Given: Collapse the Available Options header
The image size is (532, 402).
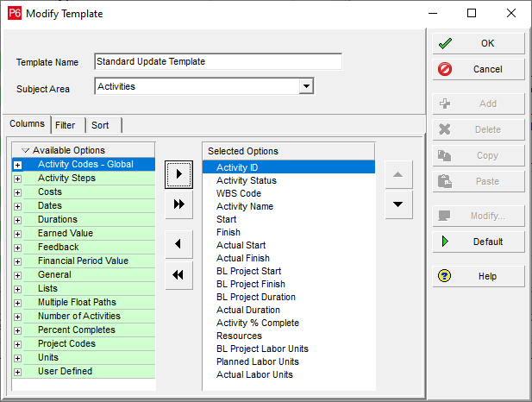Looking at the screenshot, I should pos(26,151).
